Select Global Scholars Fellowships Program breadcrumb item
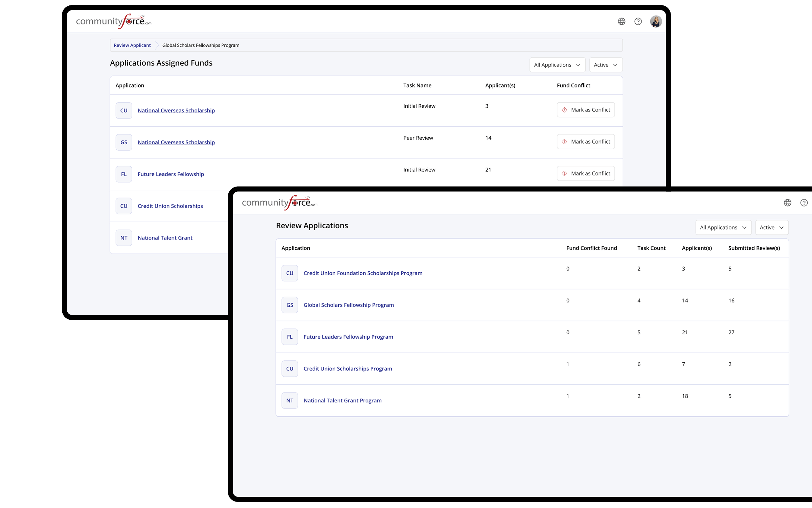 click(x=201, y=45)
